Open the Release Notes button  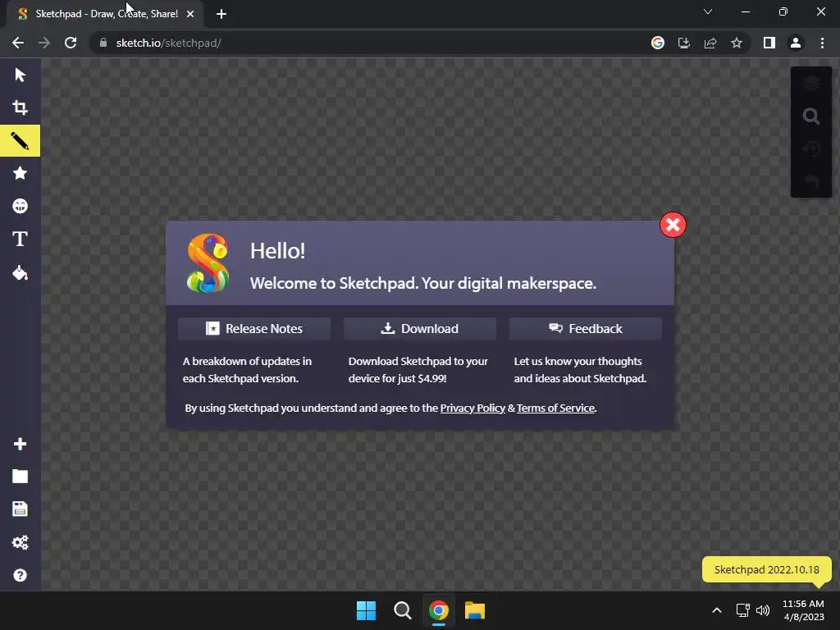[x=254, y=328]
